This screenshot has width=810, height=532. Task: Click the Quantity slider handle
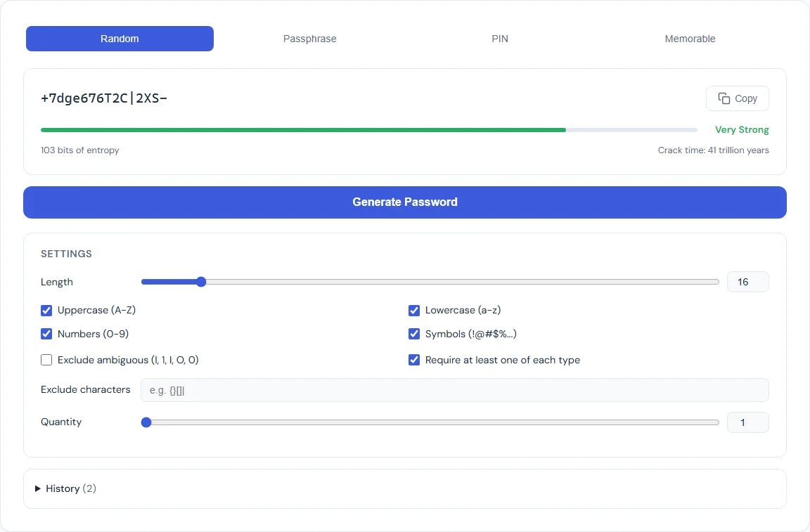point(146,422)
